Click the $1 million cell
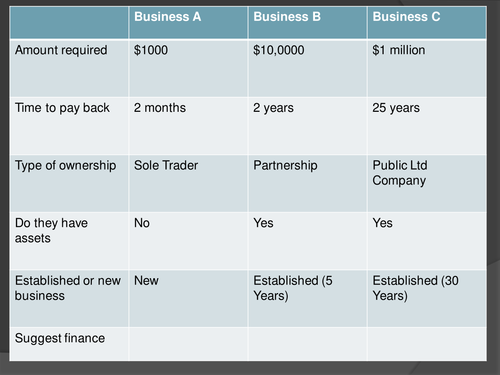The height and width of the screenshot is (375, 500). click(x=427, y=68)
